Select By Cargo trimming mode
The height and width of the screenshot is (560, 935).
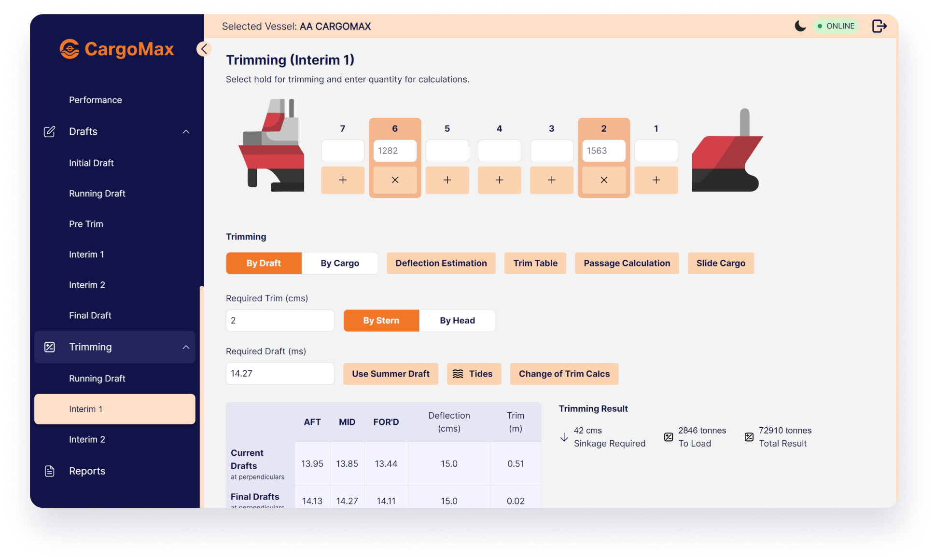point(340,263)
